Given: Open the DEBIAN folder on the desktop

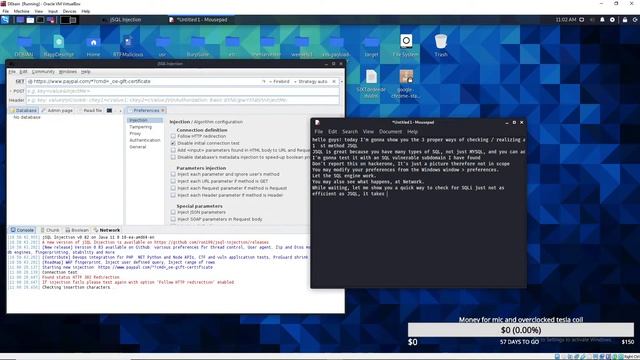Looking at the screenshot, I should point(24,45).
